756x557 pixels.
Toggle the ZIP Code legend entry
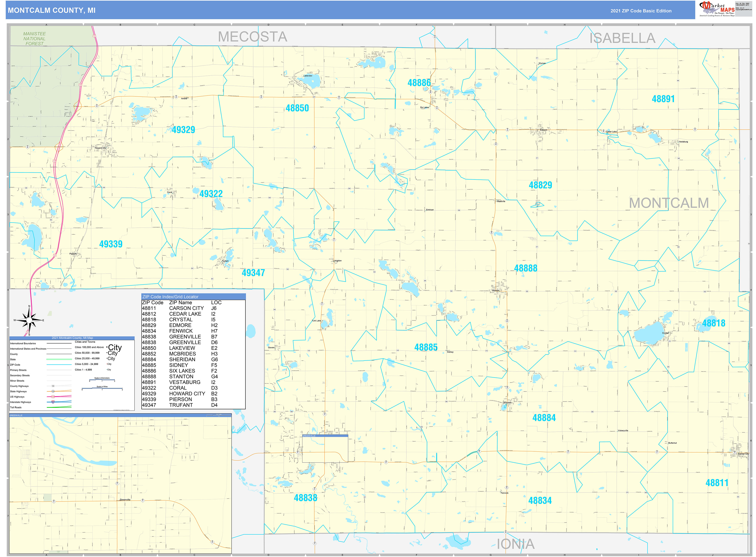click(15, 365)
